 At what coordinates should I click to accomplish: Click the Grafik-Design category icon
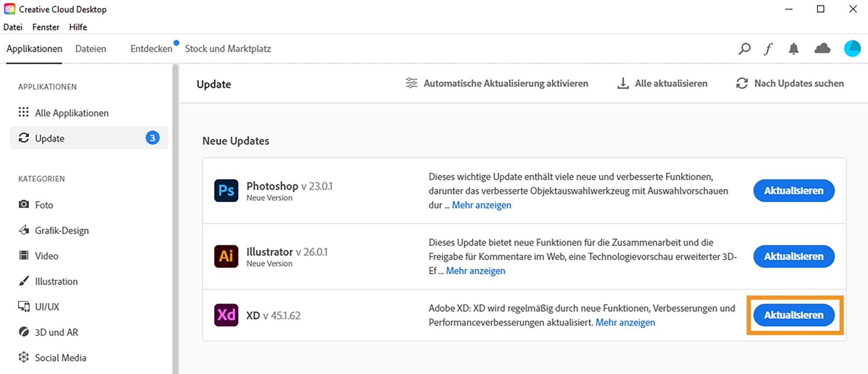coord(24,230)
